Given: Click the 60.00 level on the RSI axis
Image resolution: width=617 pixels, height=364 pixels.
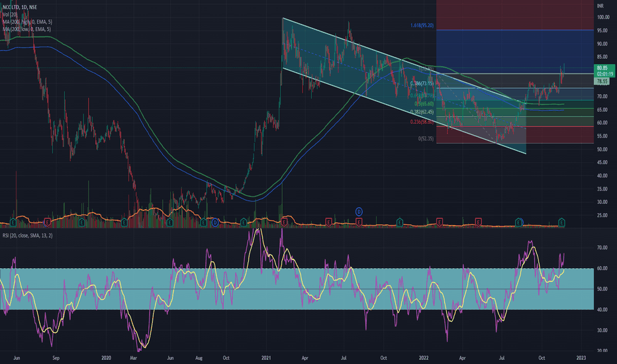Looking at the screenshot, I should coord(602,269).
